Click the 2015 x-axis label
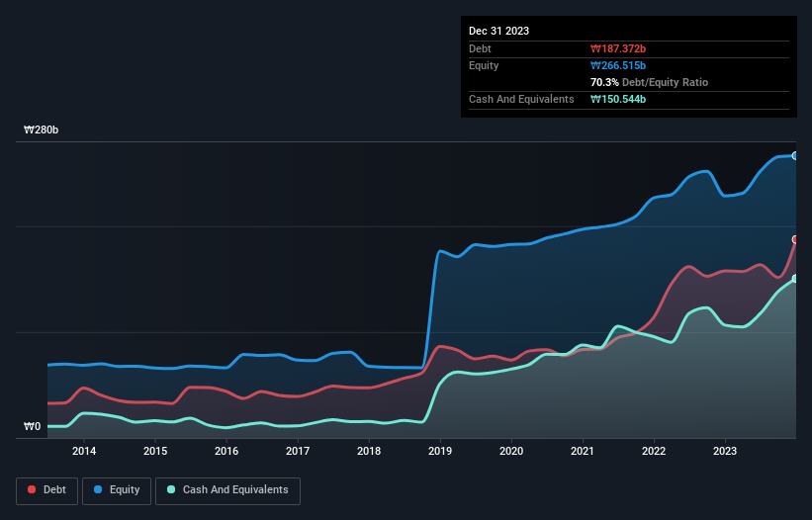This screenshot has width=812, height=520. pyautogui.click(x=155, y=451)
